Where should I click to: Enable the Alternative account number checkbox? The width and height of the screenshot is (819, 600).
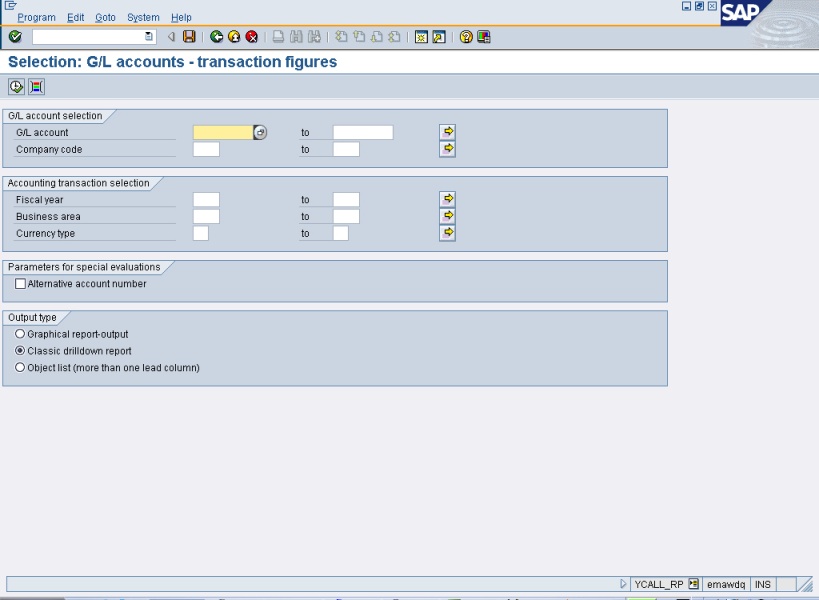21,284
